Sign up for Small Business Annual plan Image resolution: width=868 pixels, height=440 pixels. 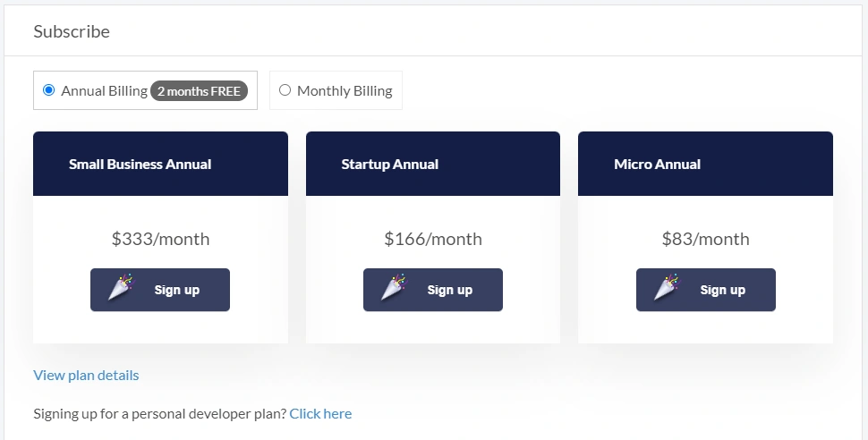tap(160, 290)
